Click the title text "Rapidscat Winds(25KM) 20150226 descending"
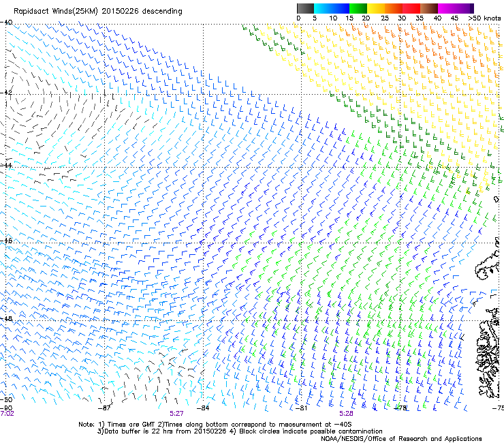The height and width of the screenshot is (443, 504). [98, 12]
